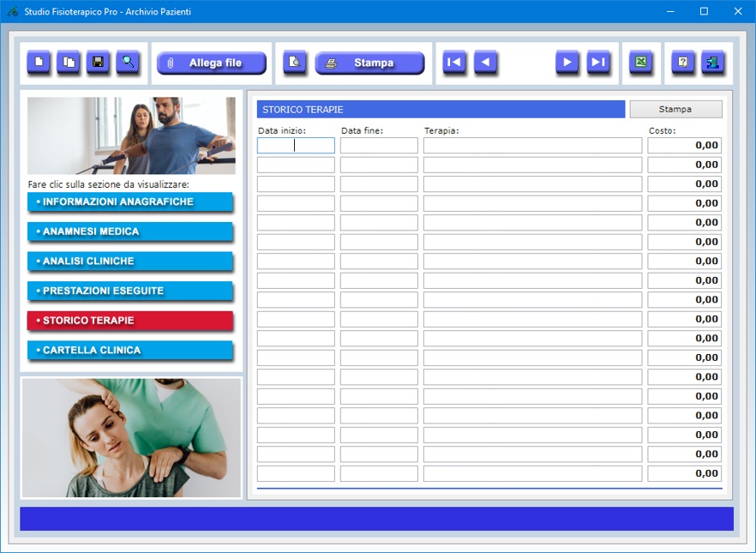Image resolution: width=756 pixels, height=553 pixels.
Task: Open print preview icon
Action: click(294, 63)
